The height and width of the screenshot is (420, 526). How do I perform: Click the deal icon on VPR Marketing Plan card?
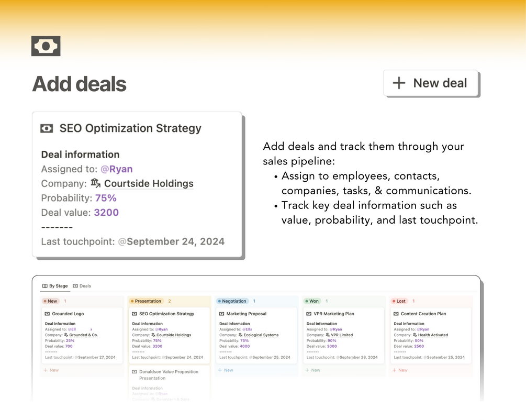coord(309,314)
